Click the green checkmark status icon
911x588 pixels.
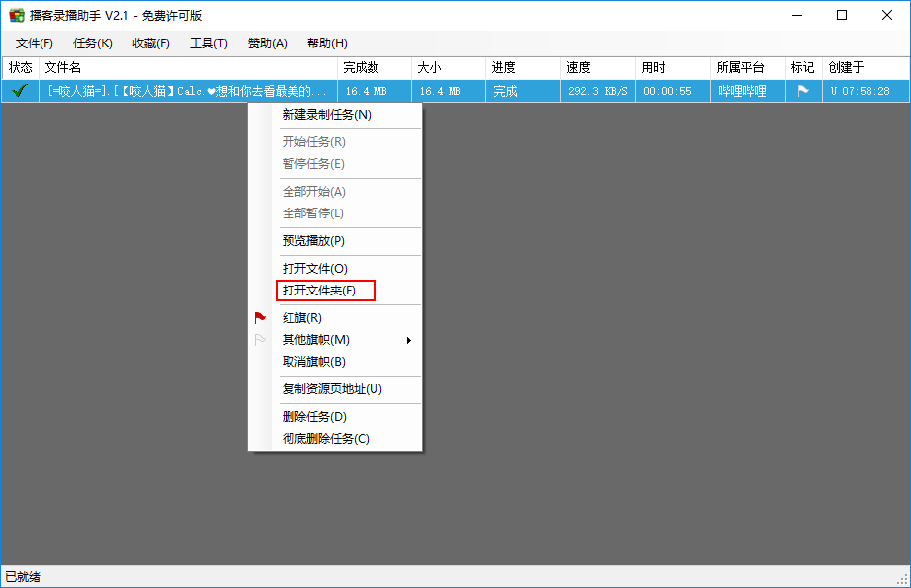coord(19,91)
